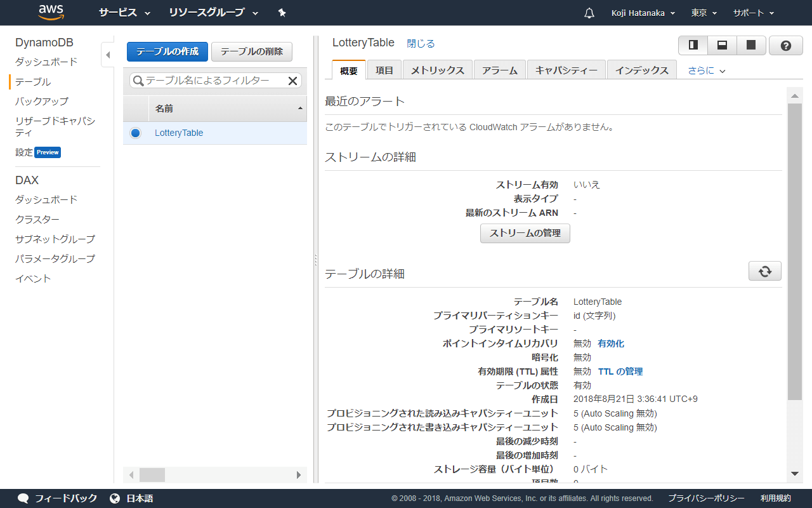Switch to the アラーム tab
Image resolution: width=812 pixels, height=508 pixels.
tap(500, 70)
